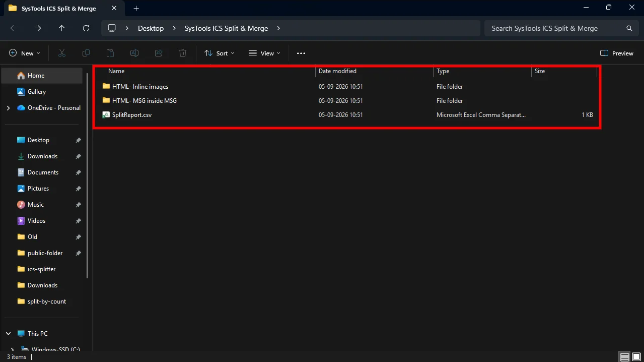Switch to large thumbnails view in status bar
644x362 pixels.
636,357
